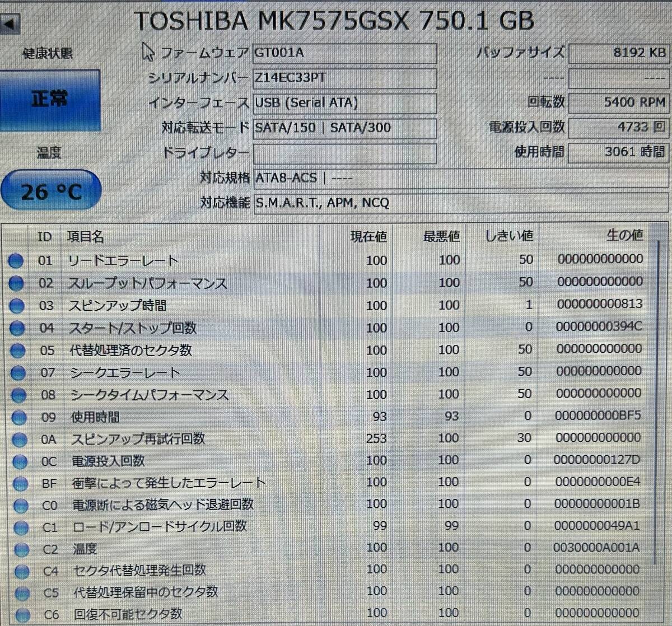Click the blue status icon for C6 回復不可能セクタ数

[x=23, y=614]
